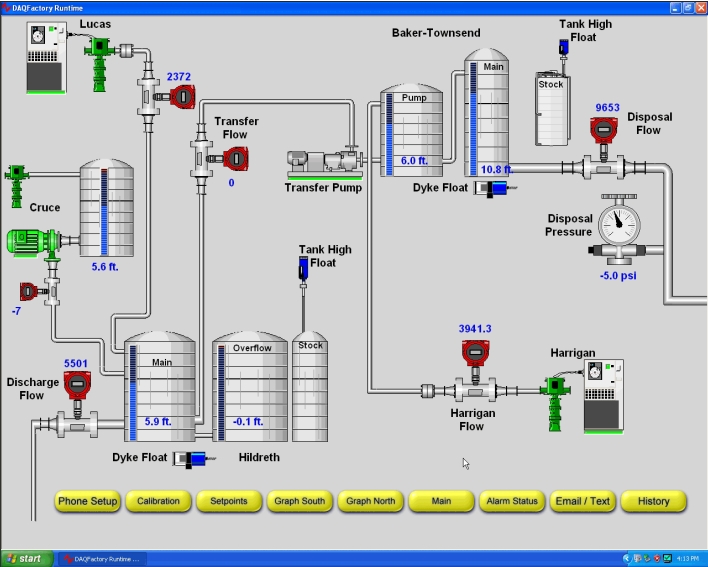Go to the Setpoints page
Image resolution: width=708 pixels, height=567 pixels.
(229, 501)
